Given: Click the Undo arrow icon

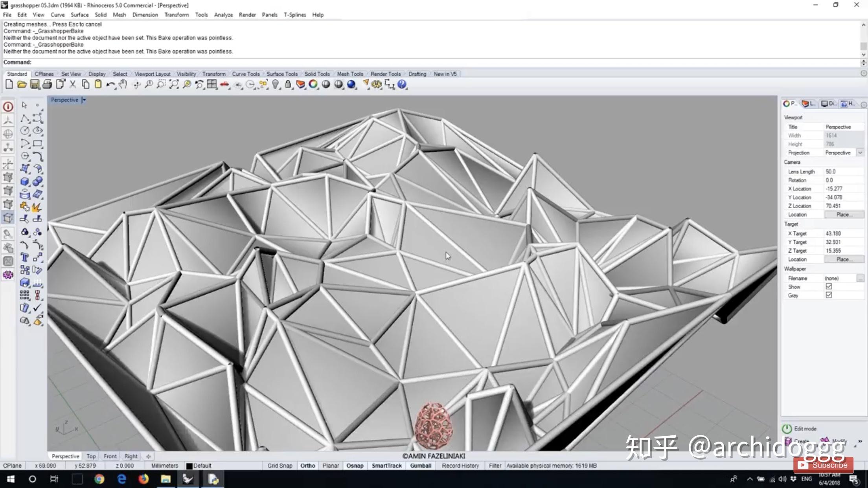Looking at the screenshot, I should point(110,84).
